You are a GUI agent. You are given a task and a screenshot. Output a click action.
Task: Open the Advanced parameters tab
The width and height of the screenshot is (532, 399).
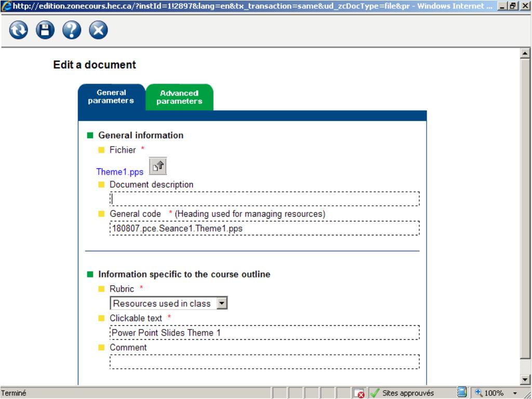pos(179,97)
